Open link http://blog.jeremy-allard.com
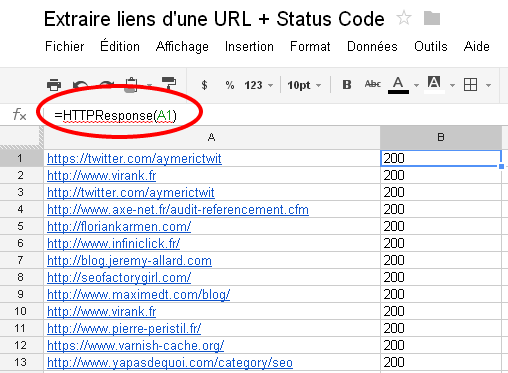This screenshot has width=508, height=373. (129, 260)
